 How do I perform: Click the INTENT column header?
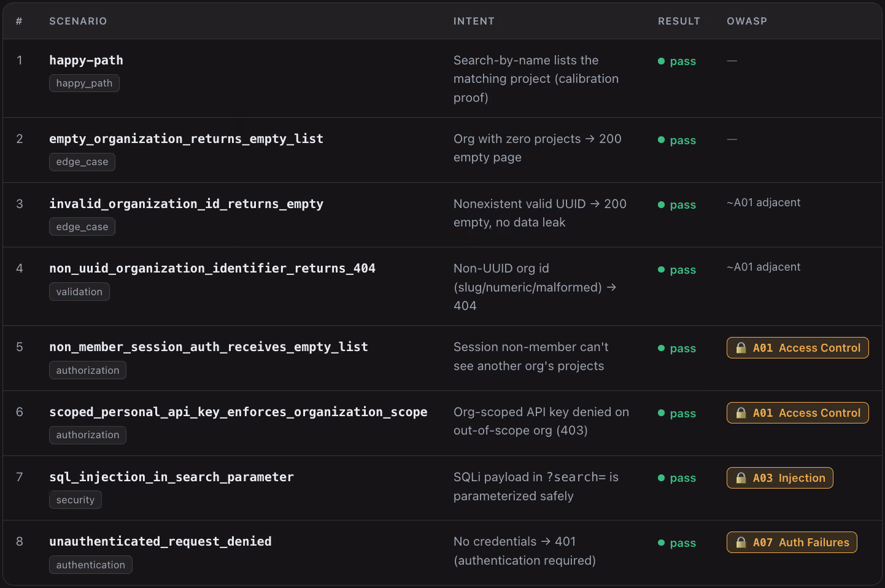474,21
